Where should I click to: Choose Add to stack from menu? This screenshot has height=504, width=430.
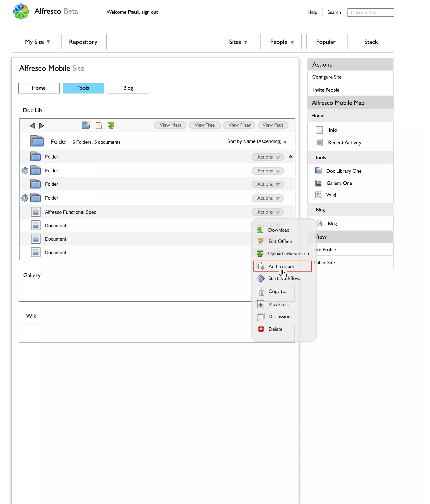coord(282,266)
